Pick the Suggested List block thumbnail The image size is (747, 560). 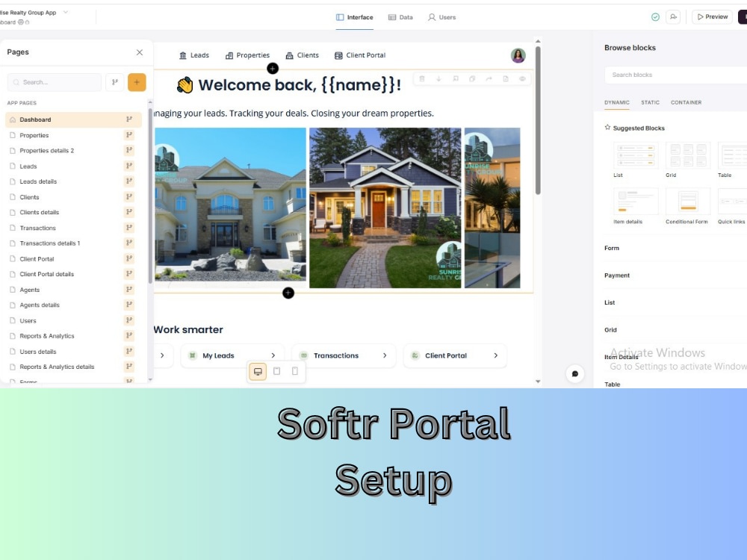pyautogui.click(x=636, y=156)
